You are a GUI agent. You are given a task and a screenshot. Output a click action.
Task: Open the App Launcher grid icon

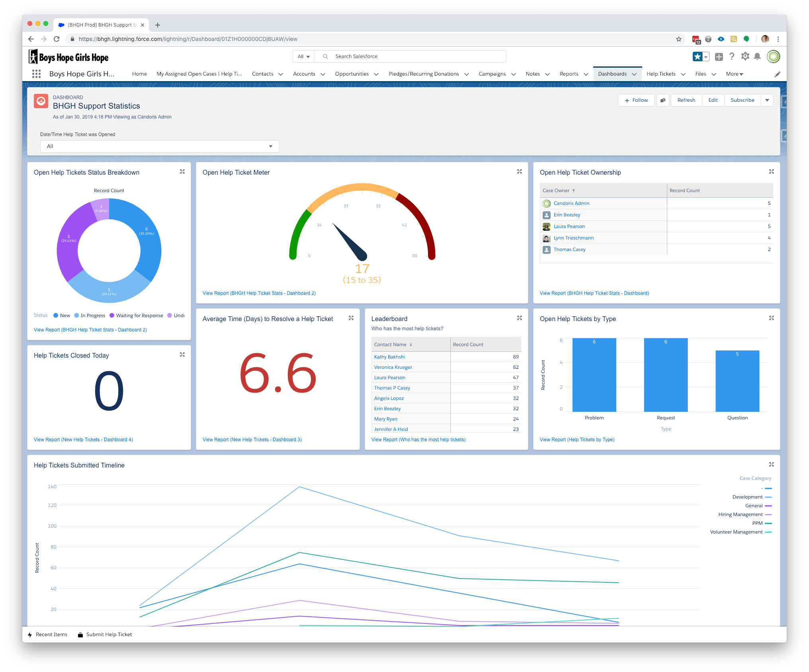coord(36,74)
